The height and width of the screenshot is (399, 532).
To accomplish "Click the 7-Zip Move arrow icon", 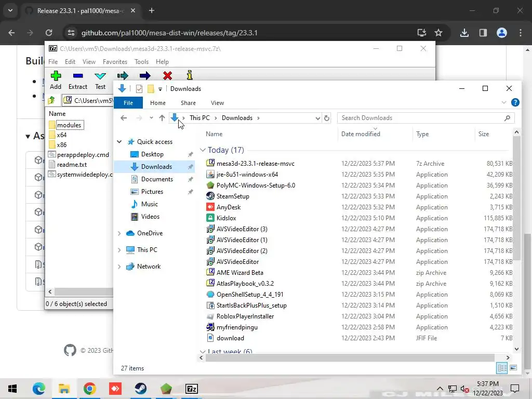I will pos(145,76).
